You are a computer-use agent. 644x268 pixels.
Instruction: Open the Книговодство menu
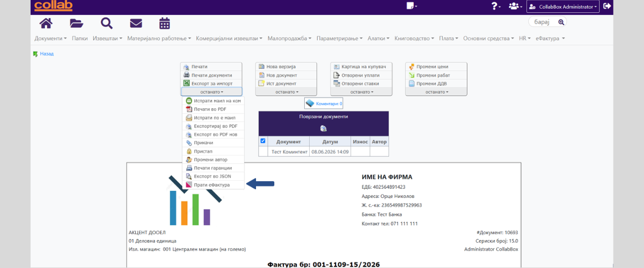click(x=414, y=39)
